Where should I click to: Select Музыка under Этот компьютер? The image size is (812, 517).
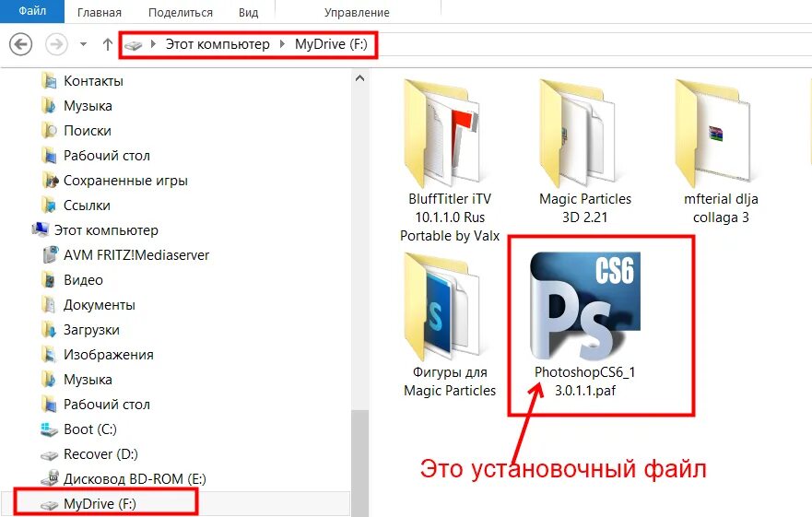(x=88, y=379)
